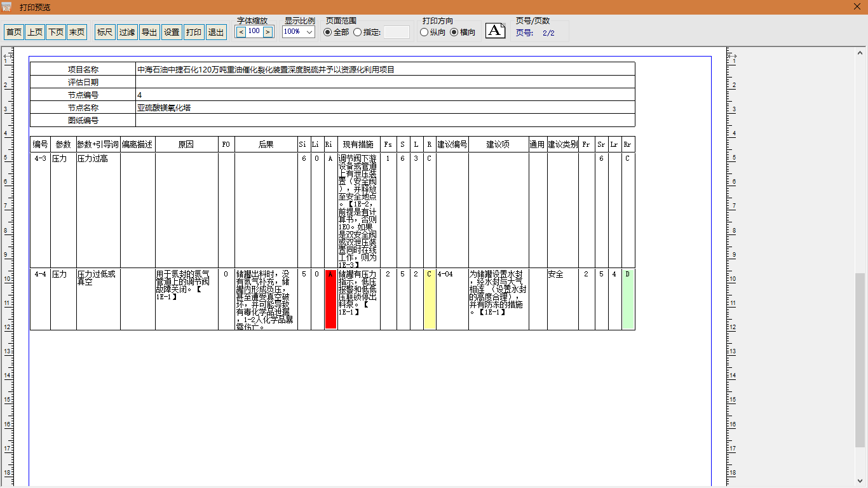Screen dimensions: 868x488
Task: Click the vertical scrollbar thumb
Action: click(x=860, y=360)
